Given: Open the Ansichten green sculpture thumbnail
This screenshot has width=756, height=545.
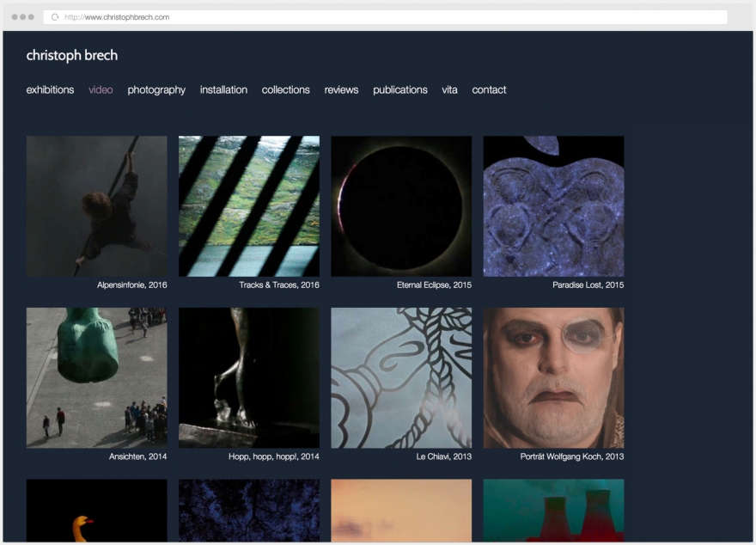Looking at the screenshot, I should pyautogui.click(x=97, y=377).
